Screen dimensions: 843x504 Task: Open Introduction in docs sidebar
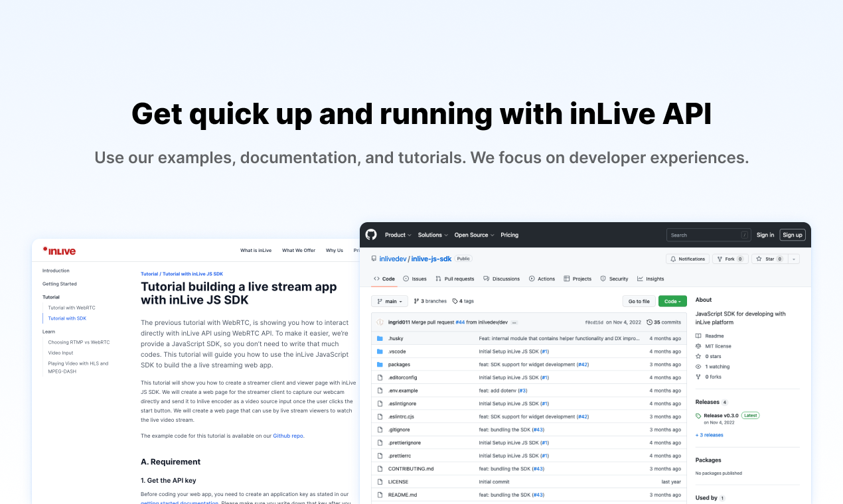pyautogui.click(x=56, y=271)
